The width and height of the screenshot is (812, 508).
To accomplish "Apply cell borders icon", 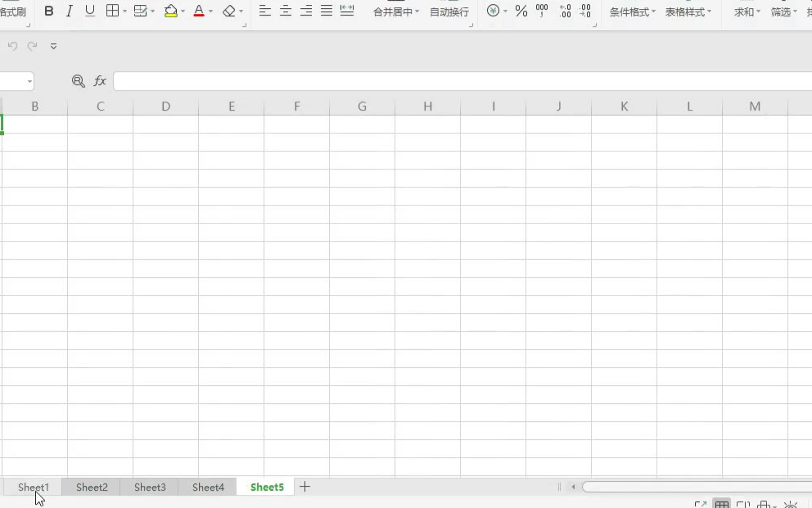I will click(x=113, y=11).
